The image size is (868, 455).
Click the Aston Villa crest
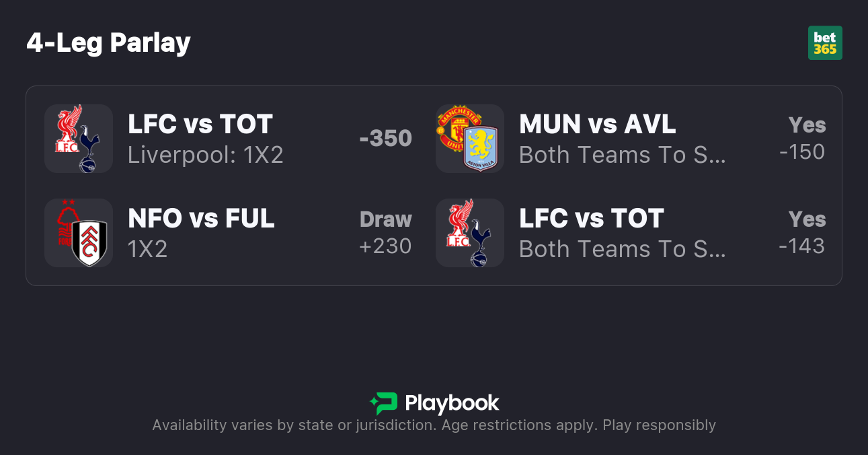coord(481,148)
